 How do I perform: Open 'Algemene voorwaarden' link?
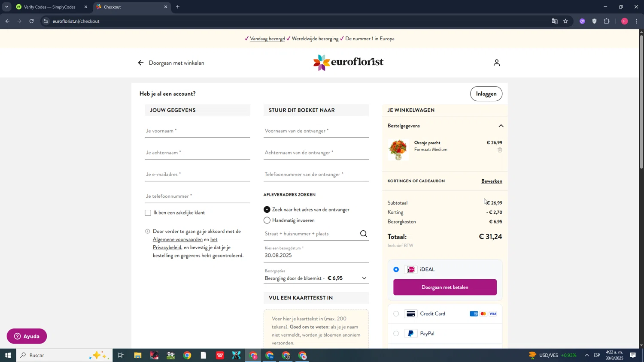point(178,239)
